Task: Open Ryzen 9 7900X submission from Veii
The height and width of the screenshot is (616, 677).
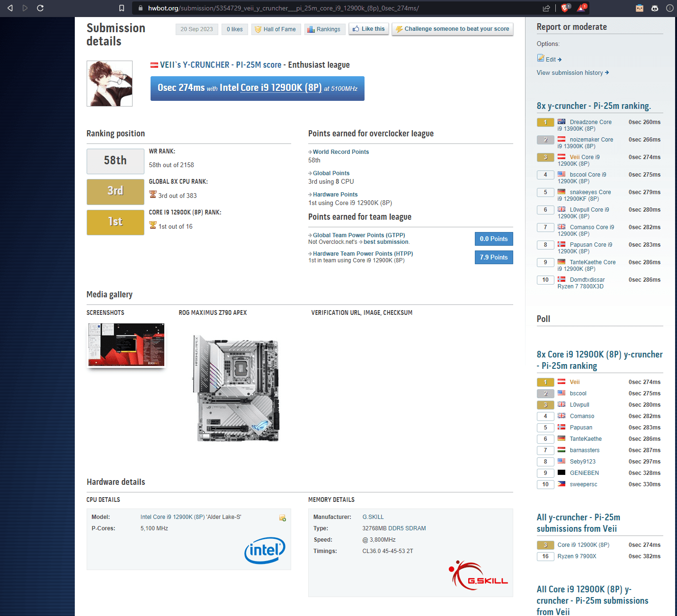Action: (577, 556)
